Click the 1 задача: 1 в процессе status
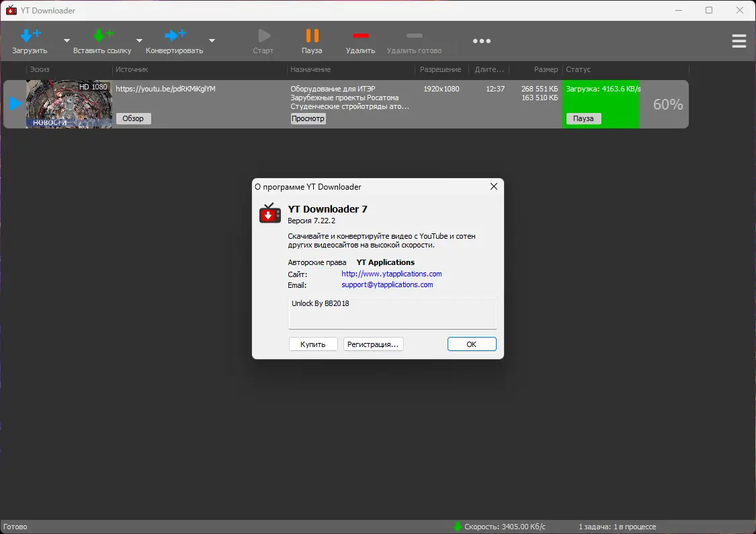The height and width of the screenshot is (534, 756). (617, 527)
